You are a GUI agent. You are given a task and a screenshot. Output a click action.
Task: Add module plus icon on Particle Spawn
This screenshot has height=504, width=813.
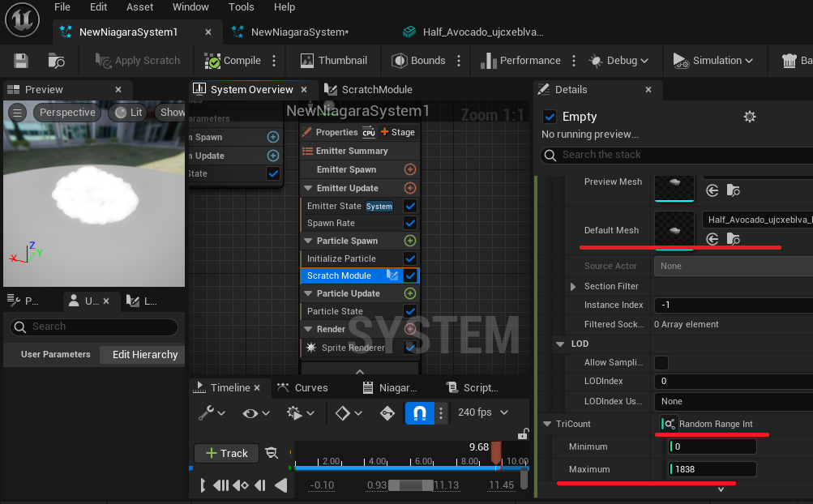(x=410, y=241)
